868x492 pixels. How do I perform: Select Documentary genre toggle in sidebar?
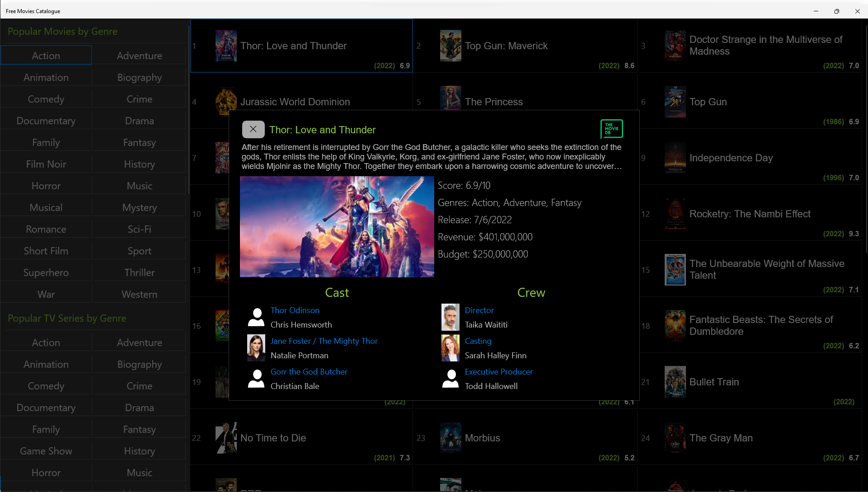[45, 121]
